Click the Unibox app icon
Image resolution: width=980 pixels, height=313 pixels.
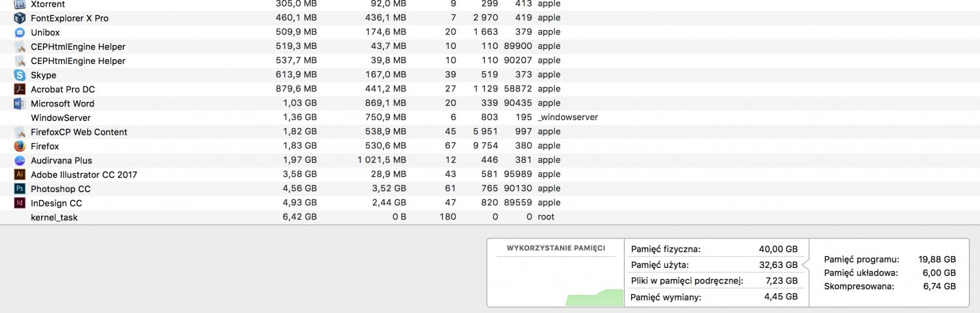[20, 32]
